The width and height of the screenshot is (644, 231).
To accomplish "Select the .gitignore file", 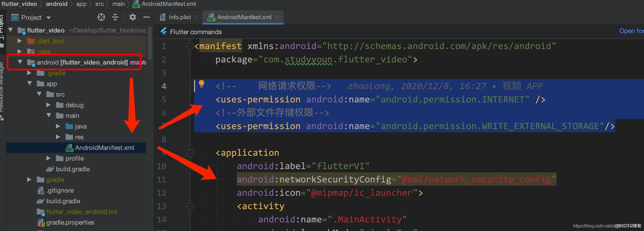I will pyautogui.click(x=60, y=190).
